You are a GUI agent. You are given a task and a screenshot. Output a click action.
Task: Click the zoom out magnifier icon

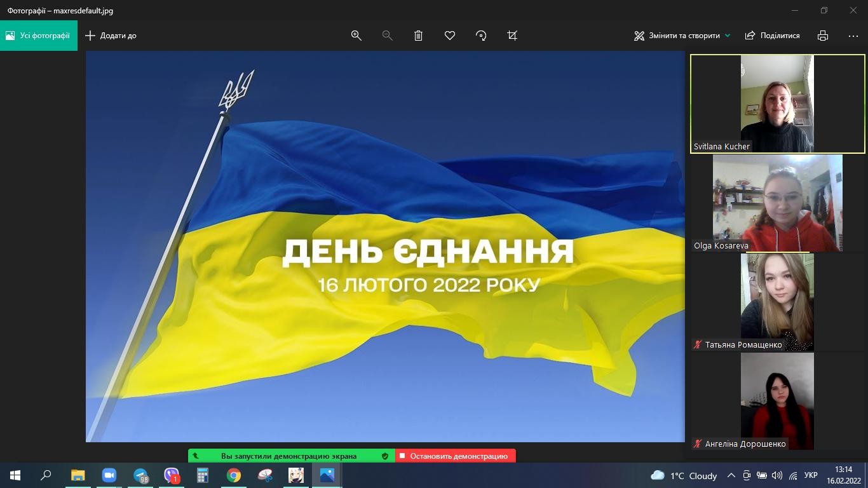tap(387, 36)
